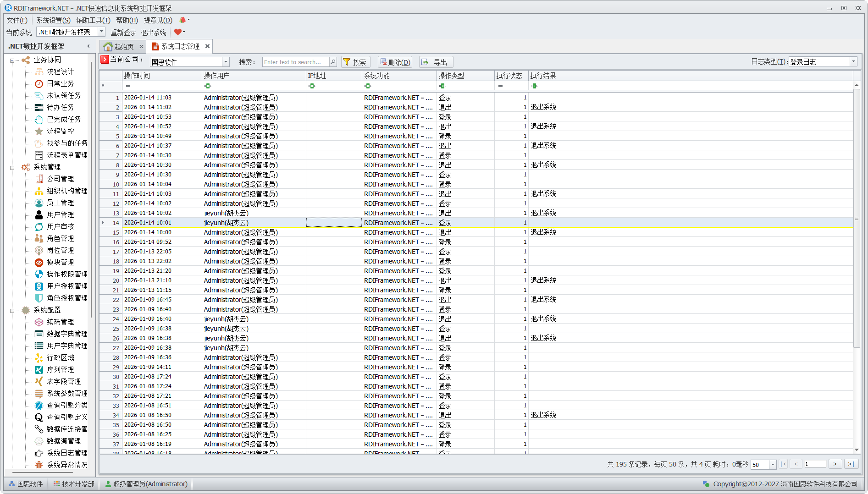
Task: Open 用户管理 user icon in sidebar
Action: 39,214
